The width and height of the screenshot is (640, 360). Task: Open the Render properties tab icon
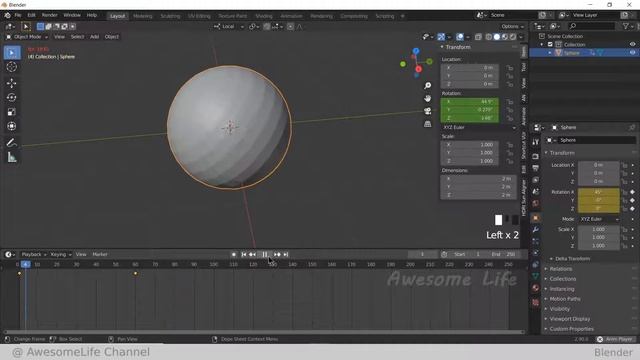(536, 157)
